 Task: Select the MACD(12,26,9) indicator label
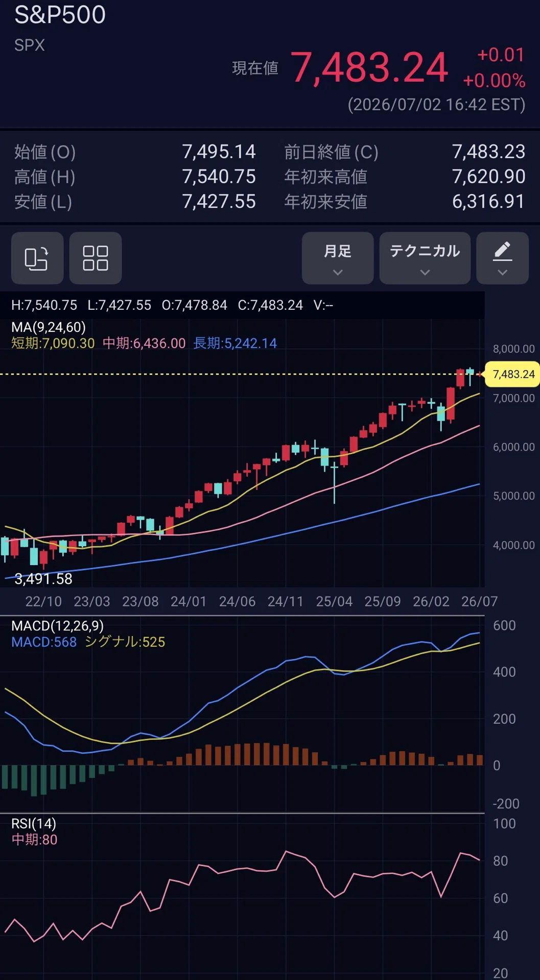click(57, 626)
